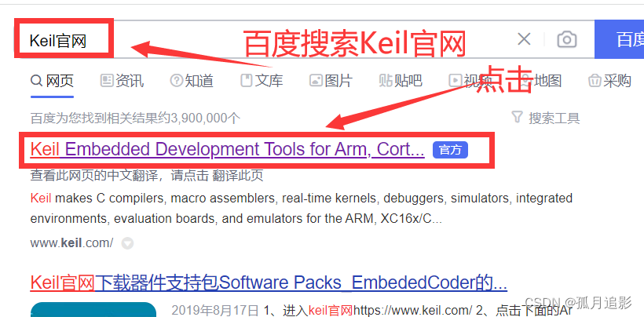The width and height of the screenshot is (644, 317).
Task: Open 搜索工具 filter options
Action: pos(546,118)
